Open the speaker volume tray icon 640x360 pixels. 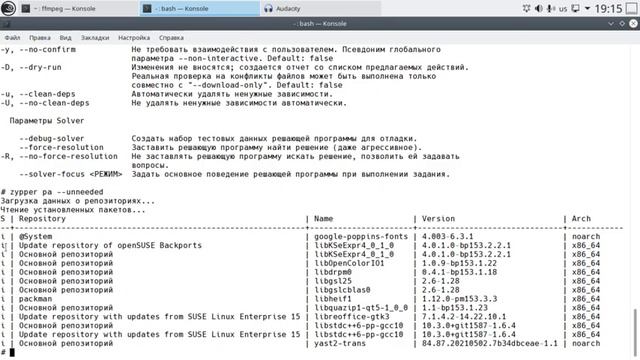pos(538,9)
